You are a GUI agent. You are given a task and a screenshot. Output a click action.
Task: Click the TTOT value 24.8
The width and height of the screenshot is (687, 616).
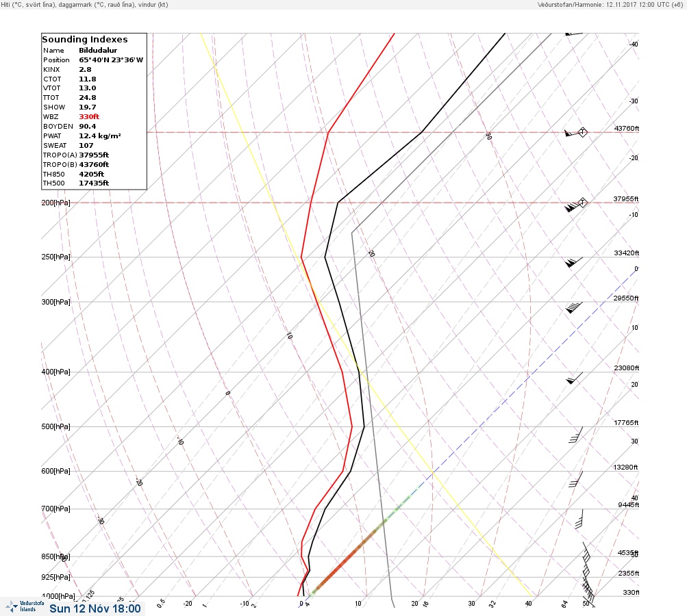click(x=87, y=98)
